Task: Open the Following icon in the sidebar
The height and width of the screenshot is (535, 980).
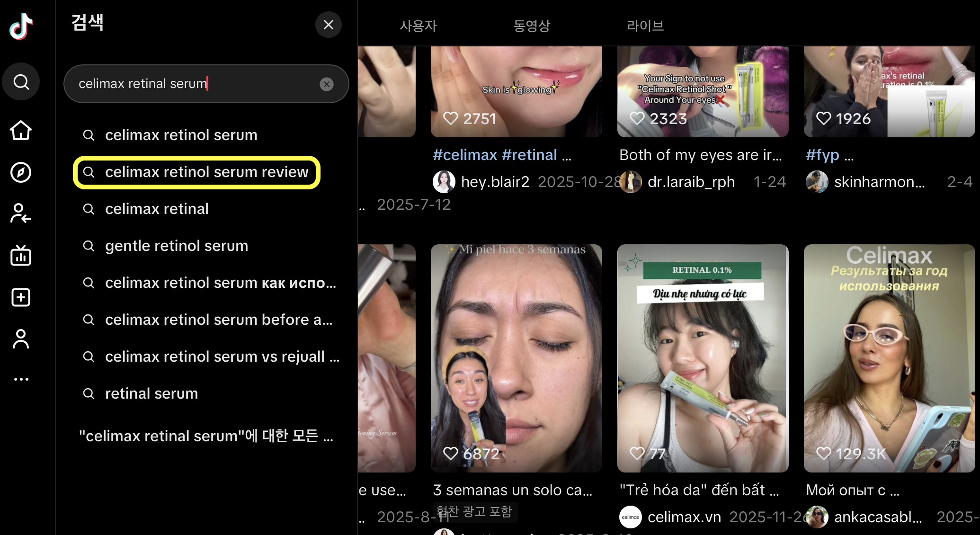Action: pos(21,214)
